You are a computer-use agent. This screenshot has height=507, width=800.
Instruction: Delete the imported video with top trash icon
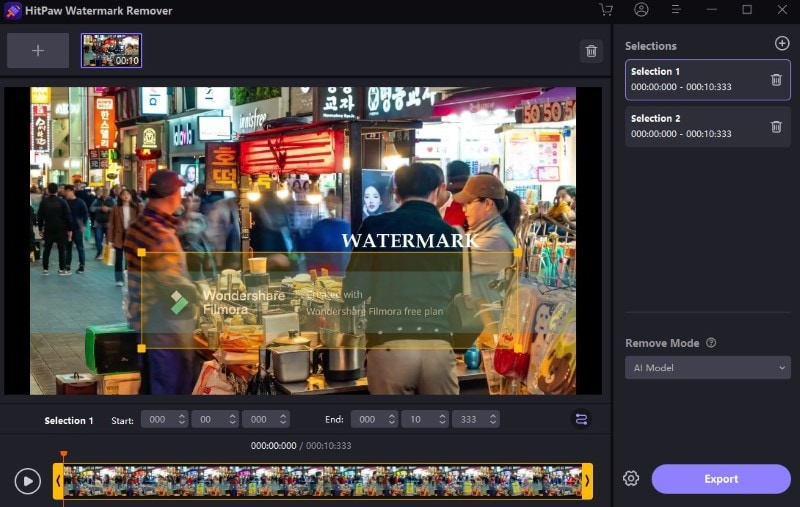(591, 51)
